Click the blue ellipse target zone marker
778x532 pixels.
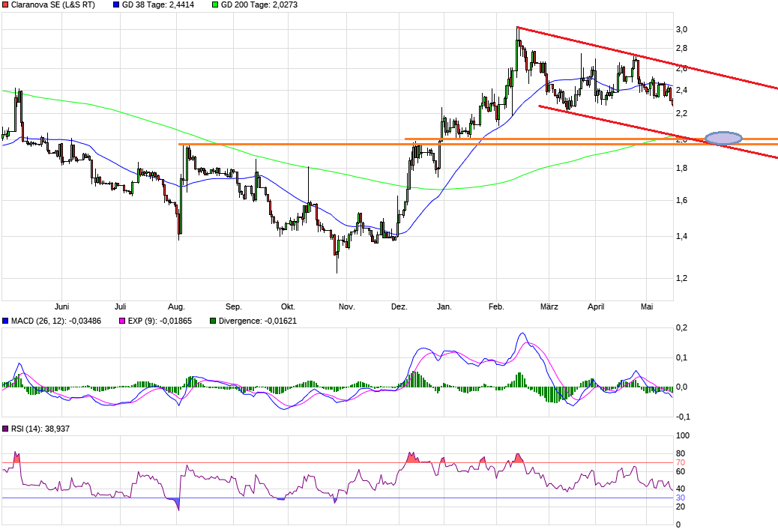point(724,138)
